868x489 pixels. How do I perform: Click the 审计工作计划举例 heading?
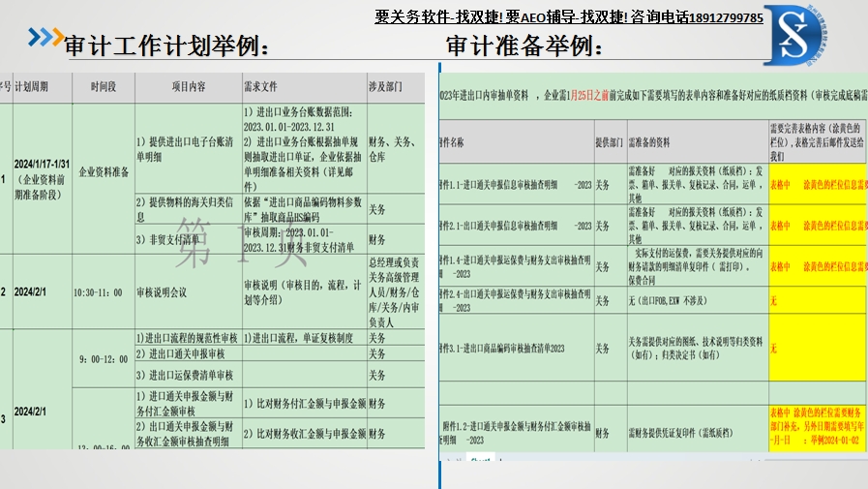click(x=166, y=45)
